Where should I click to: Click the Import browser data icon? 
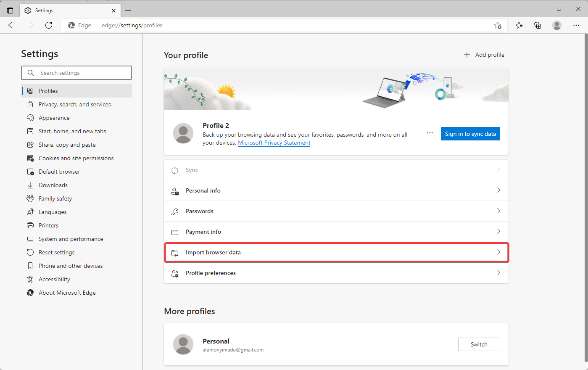[x=175, y=253]
